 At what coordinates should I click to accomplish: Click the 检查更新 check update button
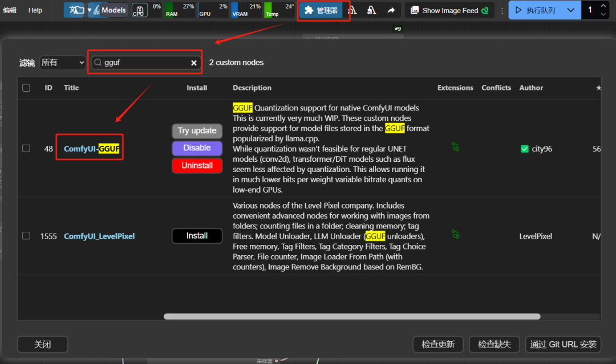[x=438, y=345]
